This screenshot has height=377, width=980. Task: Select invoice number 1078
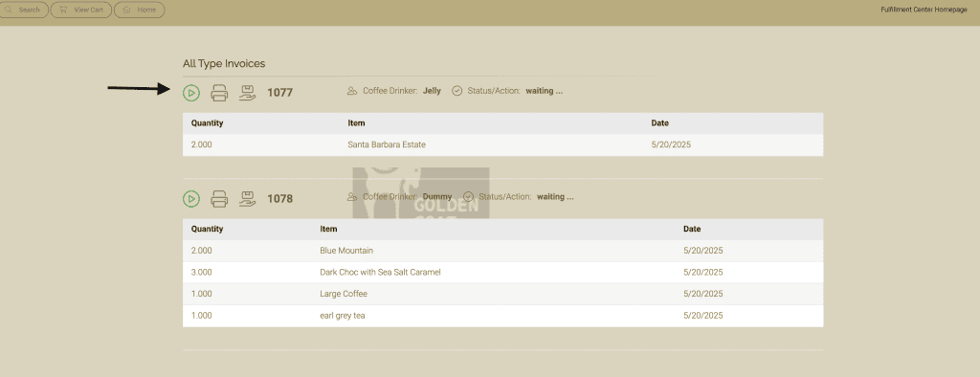click(x=280, y=199)
